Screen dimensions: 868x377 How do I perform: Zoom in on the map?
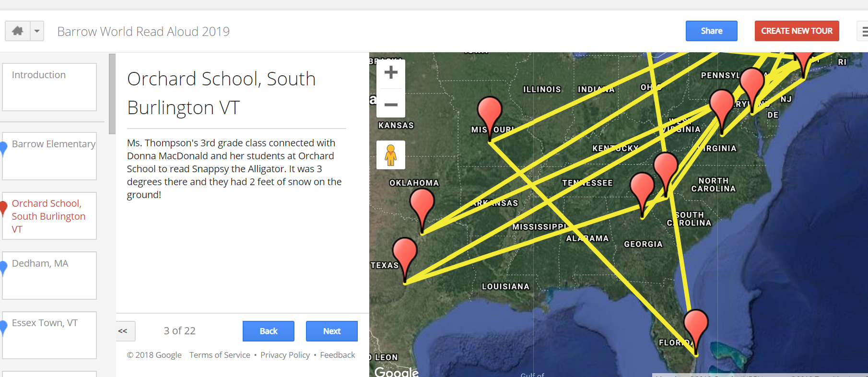click(391, 73)
